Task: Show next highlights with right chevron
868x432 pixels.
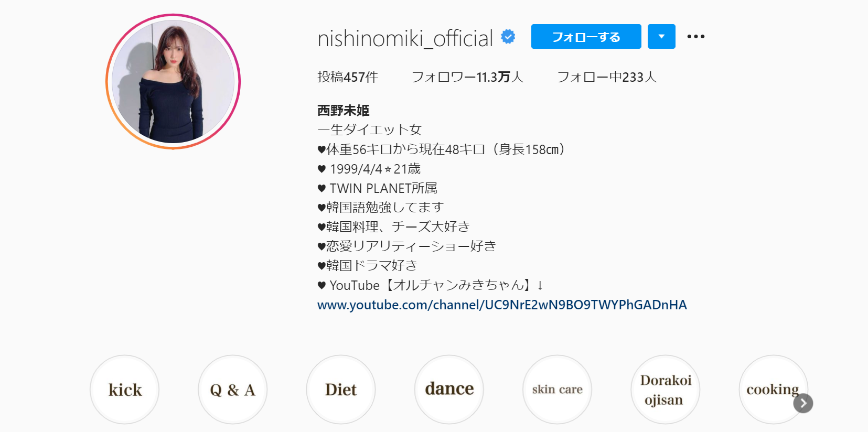Action: [x=803, y=403]
